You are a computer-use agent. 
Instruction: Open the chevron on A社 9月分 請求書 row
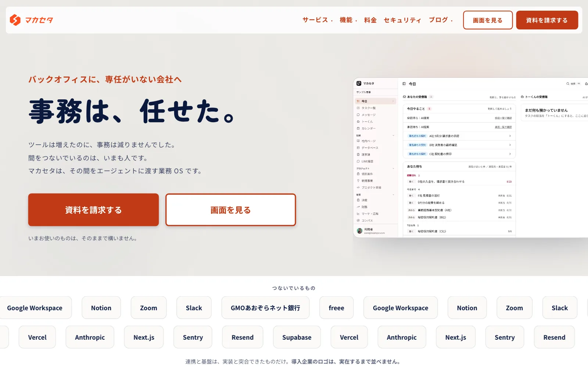510,136
